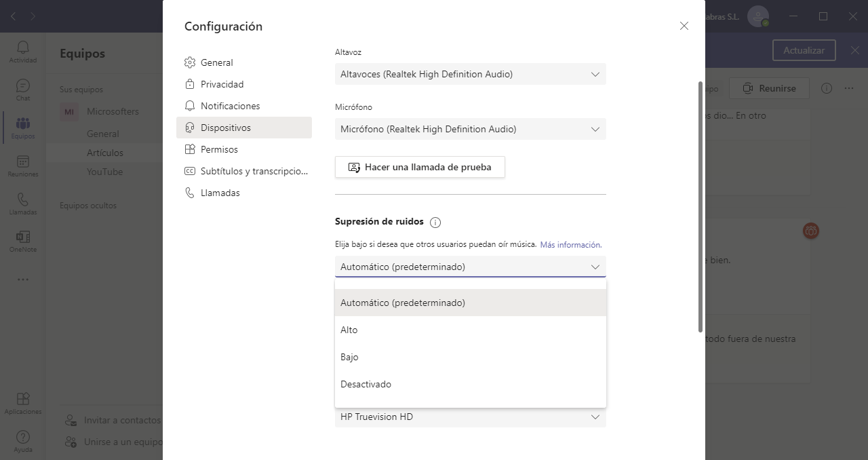
Task: Collapse the noise suppression dropdown
Action: [x=471, y=267]
